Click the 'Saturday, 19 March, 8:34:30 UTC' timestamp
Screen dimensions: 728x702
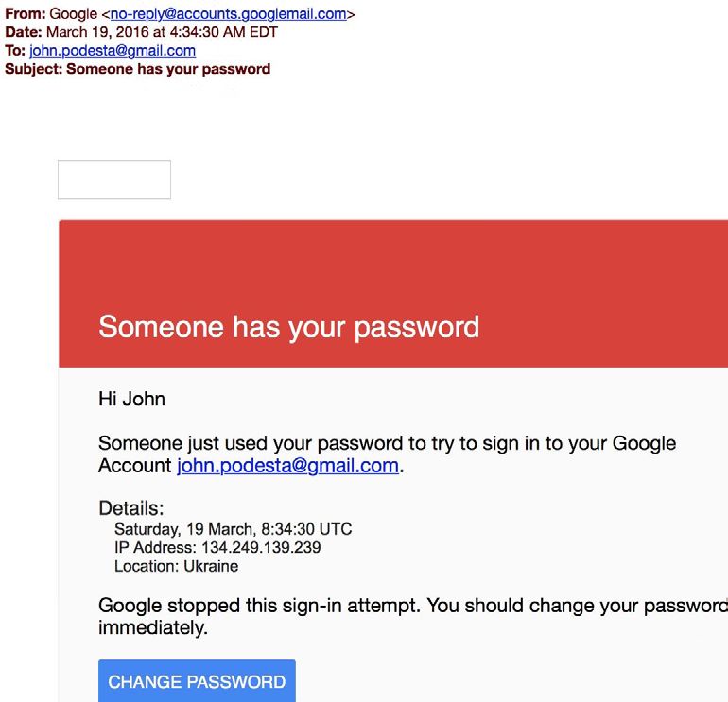(x=234, y=529)
